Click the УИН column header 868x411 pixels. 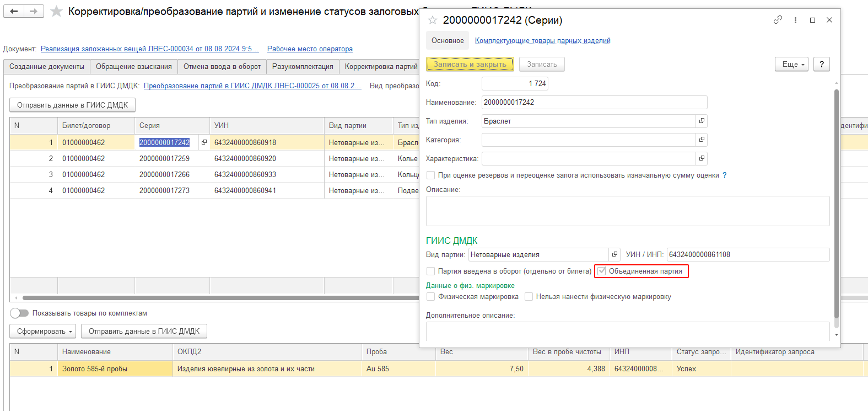tap(267, 125)
